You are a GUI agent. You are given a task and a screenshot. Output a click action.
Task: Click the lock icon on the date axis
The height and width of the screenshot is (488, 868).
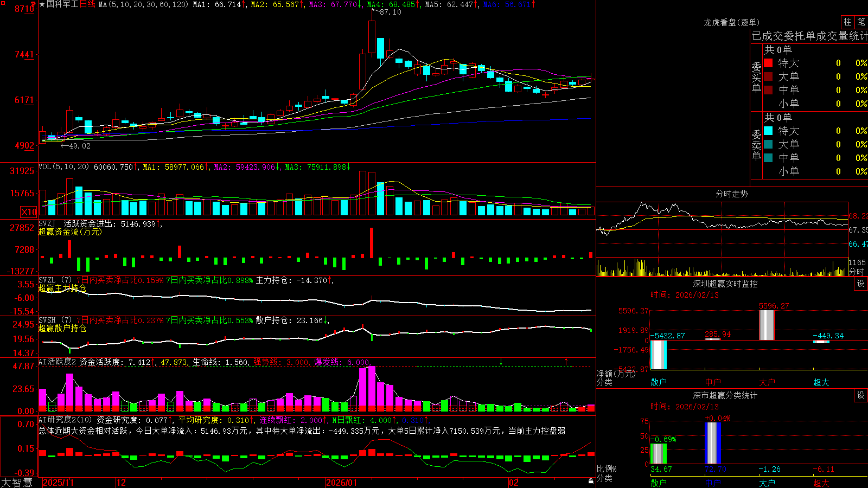coord(591,481)
